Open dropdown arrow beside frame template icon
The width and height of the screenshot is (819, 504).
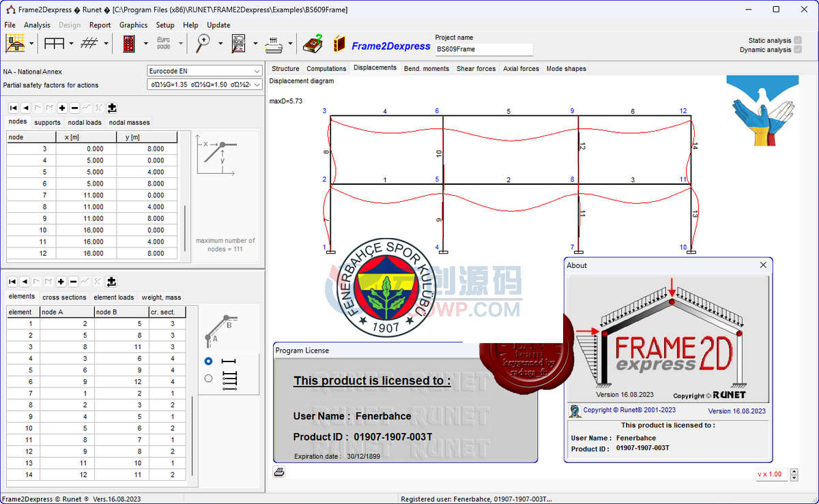(x=32, y=44)
